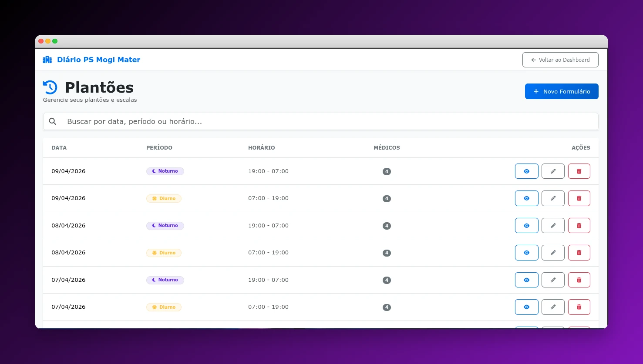Click the Noturno badge on 09/04/2026
Image resolution: width=643 pixels, height=364 pixels.
165,171
